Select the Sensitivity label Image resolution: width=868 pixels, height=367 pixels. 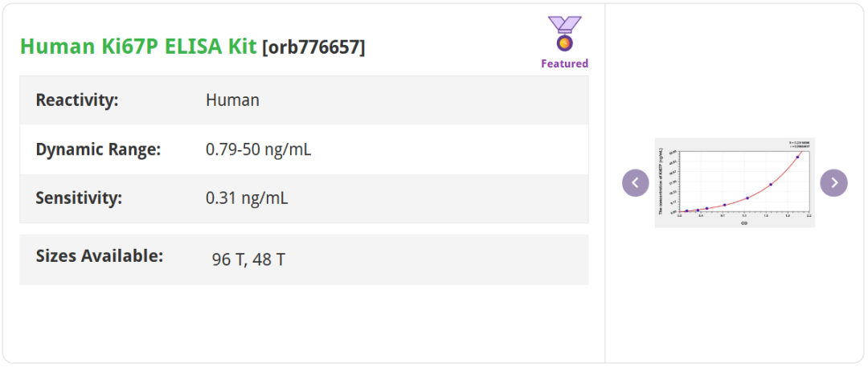pyautogui.click(x=79, y=198)
